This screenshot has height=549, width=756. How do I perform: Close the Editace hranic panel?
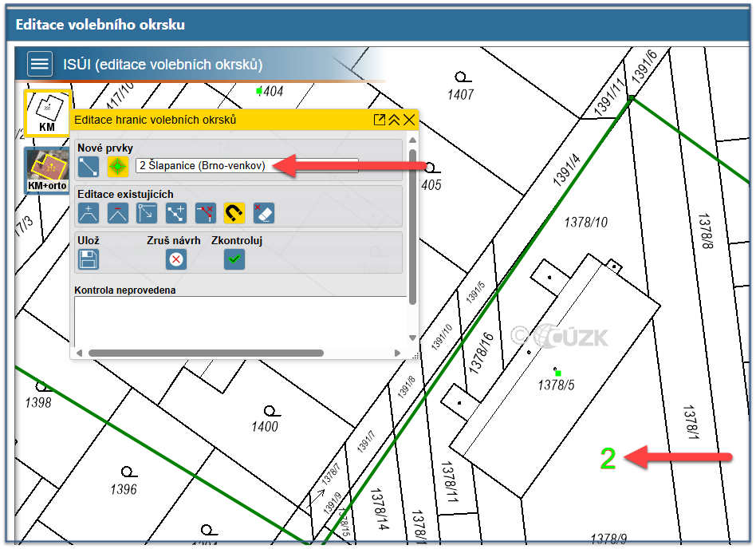tap(409, 120)
